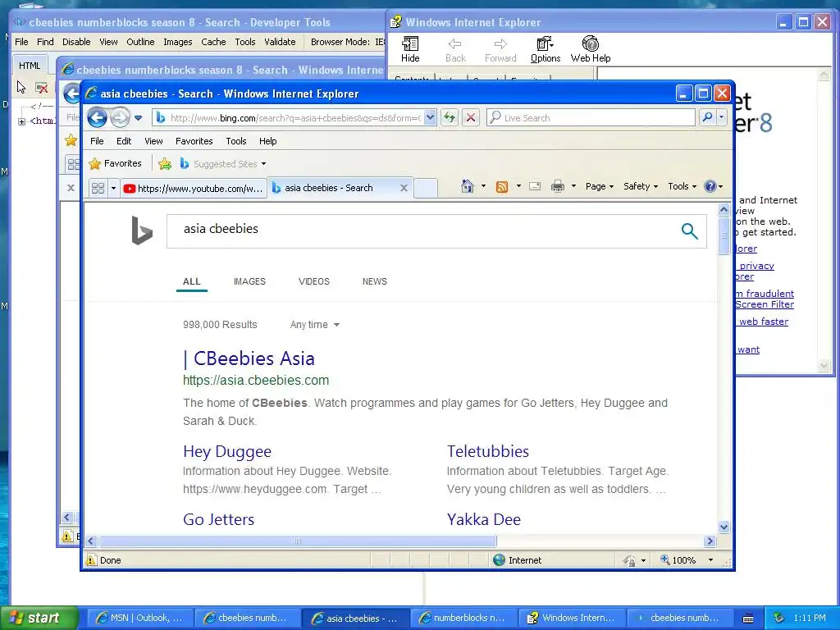Expand the html node in Developer Tools tree

(x=21, y=121)
